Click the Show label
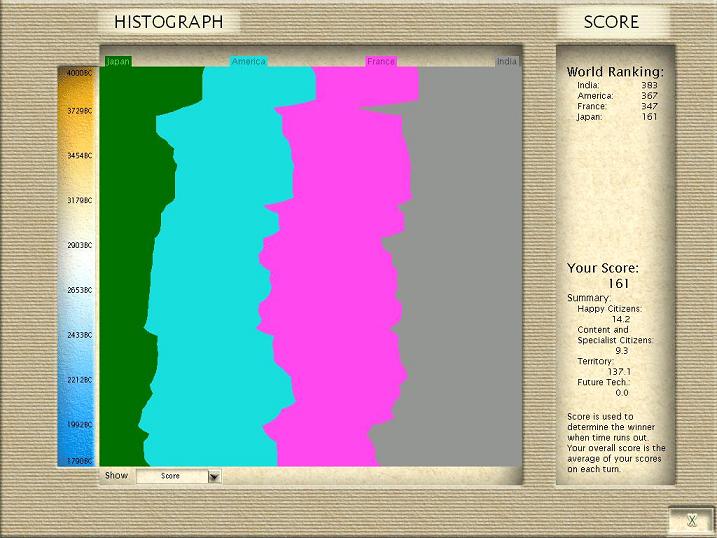 (116, 475)
